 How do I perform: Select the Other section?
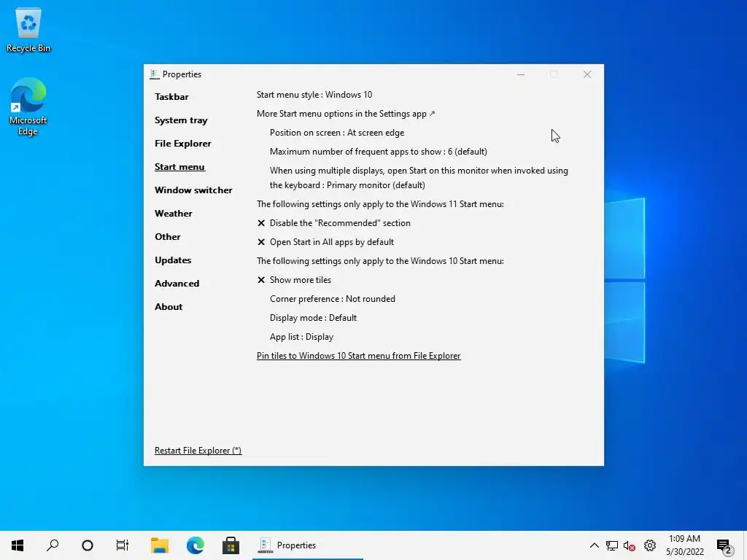click(x=168, y=237)
